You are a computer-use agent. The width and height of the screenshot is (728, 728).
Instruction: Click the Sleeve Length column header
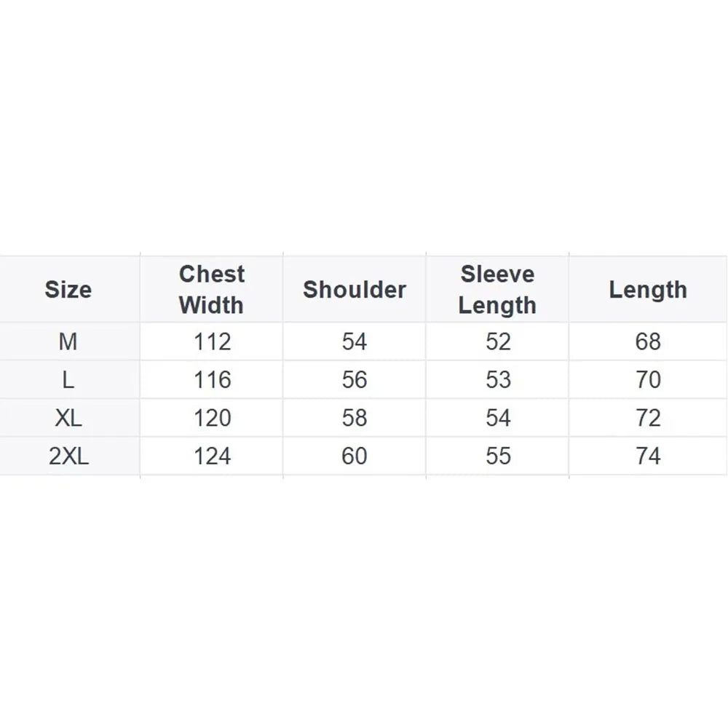[497, 290]
